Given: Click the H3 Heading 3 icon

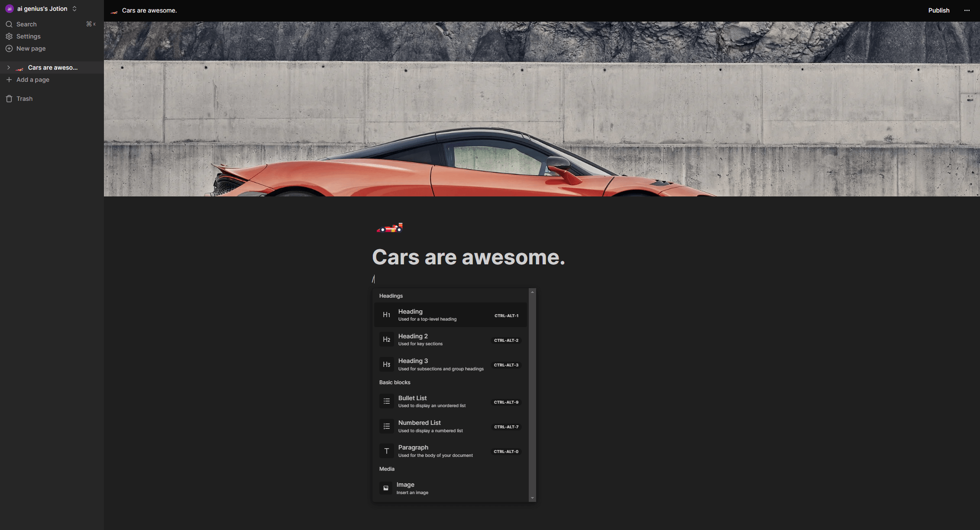Looking at the screenshot, I should (x=386, y=364).
